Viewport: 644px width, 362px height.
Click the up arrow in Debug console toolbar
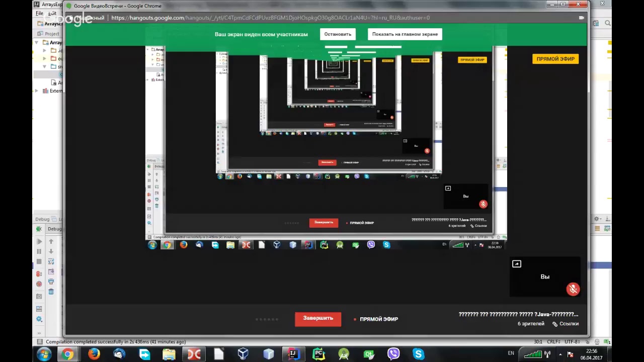click(x=51, y=241)
